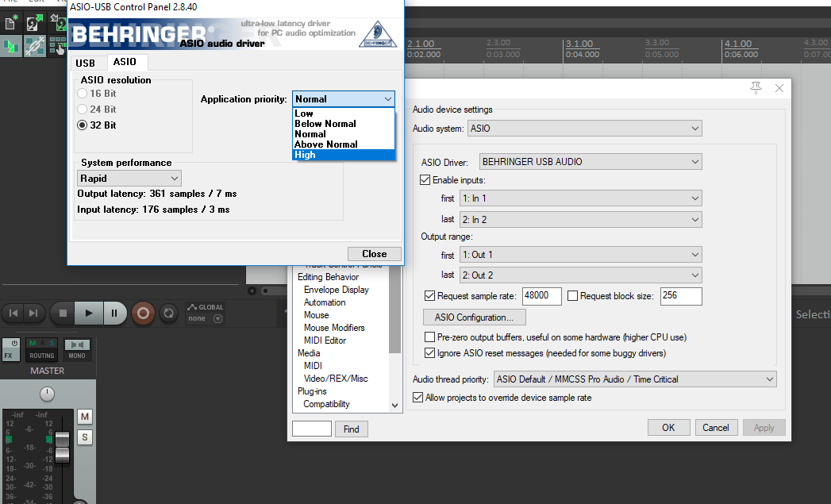Open Audio thread priority dropdown
This screenshot has height=504, width=831.
pyautogui.click(x=635, y=379)
